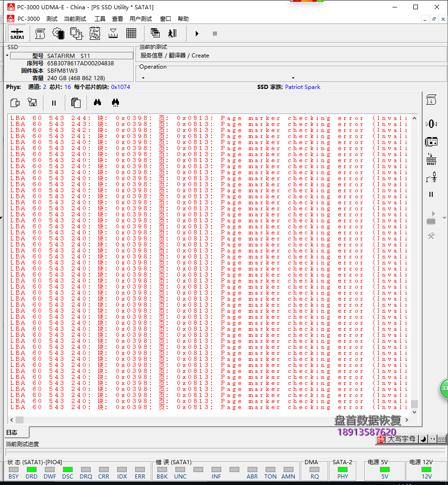Viewport: 448px width, 485px height.
Task: Open the grid sector map icon
Action: tap(131, 33)
